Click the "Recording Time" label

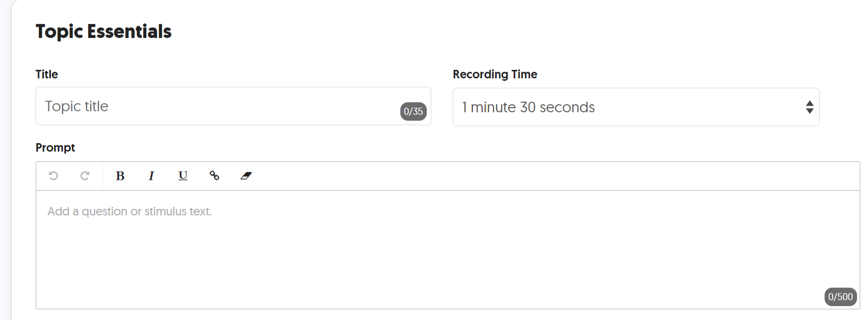point(495,74)
